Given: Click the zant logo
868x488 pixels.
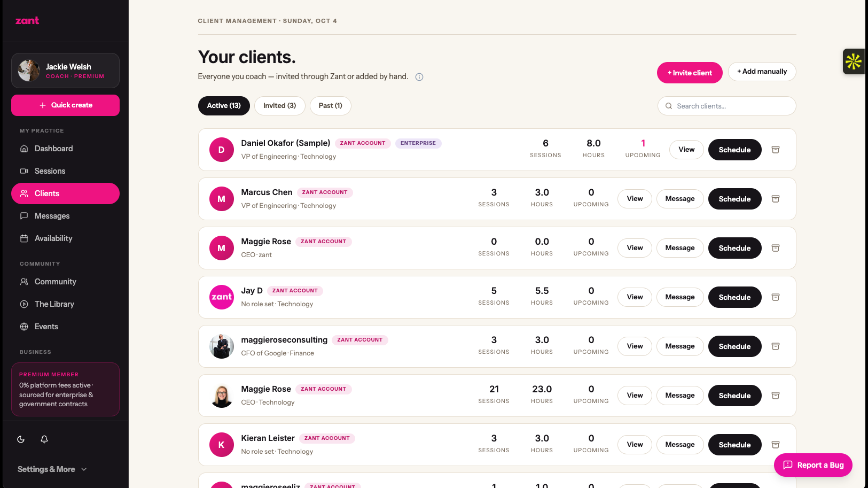Looking at the screenshot, I should [27, 21].
